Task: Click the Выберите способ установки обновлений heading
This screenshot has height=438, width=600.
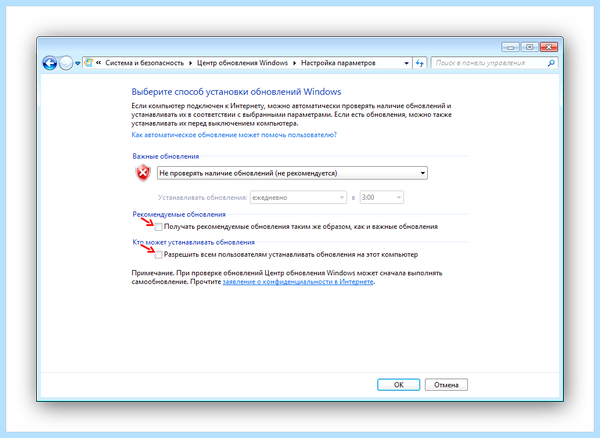Action: point(236,92)
